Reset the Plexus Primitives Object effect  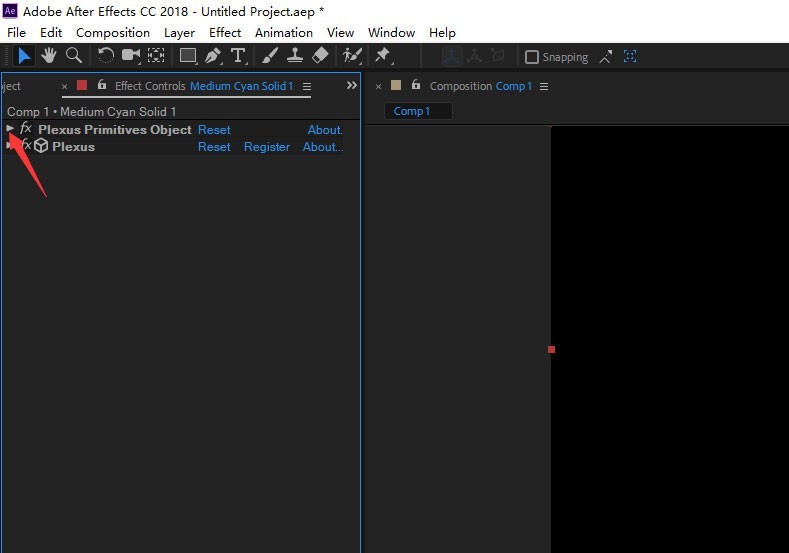(214, 130)
